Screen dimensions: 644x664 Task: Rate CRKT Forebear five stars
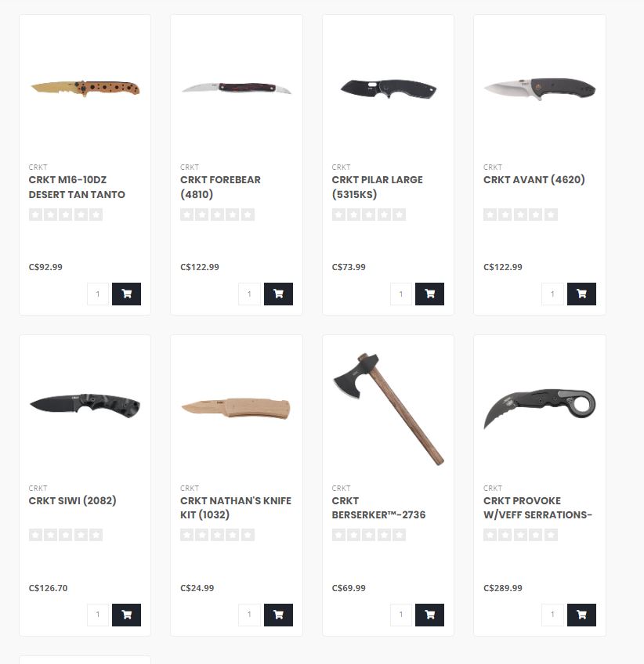(248, 215)
